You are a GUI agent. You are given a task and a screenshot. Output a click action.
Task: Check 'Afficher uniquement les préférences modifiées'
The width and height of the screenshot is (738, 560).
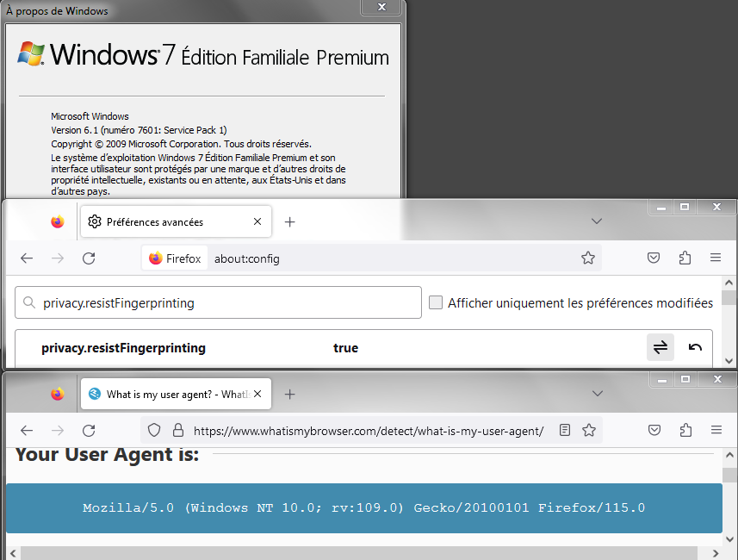[436, 303]
